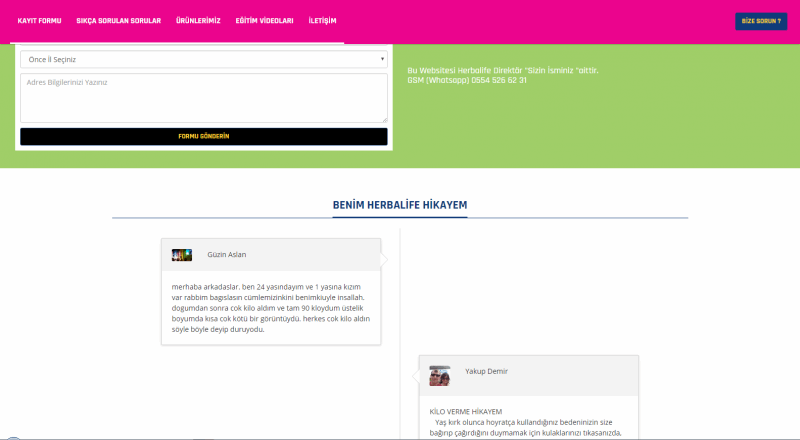800x440 pixels.
Task: Focus the Adres Bilgilerinizi Yazınız text area
Action: [x=204, y=98]
